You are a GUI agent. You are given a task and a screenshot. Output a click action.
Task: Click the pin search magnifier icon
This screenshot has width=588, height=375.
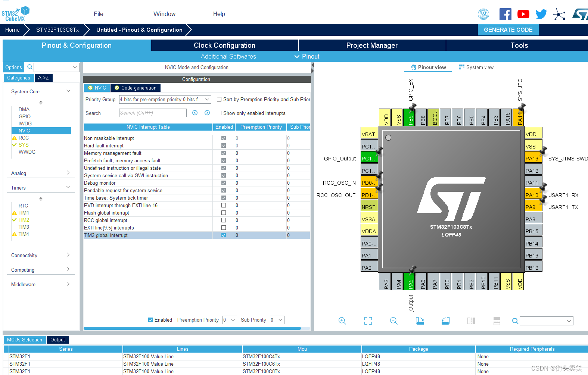(515, 321)
